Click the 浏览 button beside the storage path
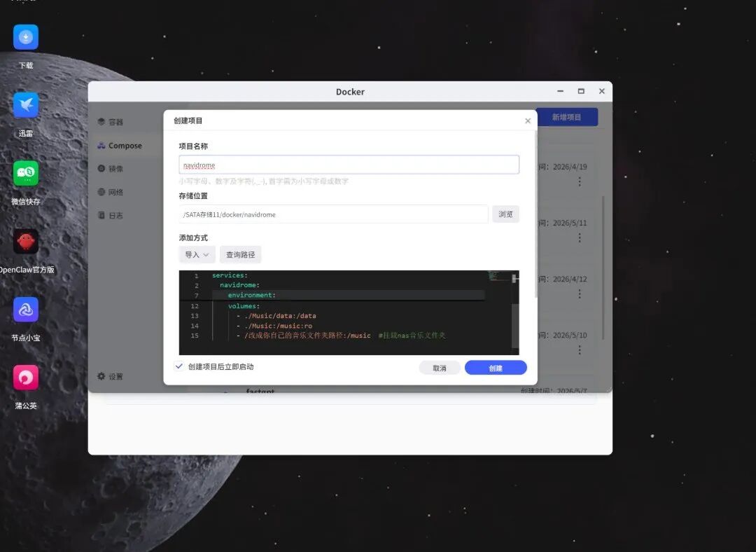This screenshot has height=552, width=756. pos(505,214)
